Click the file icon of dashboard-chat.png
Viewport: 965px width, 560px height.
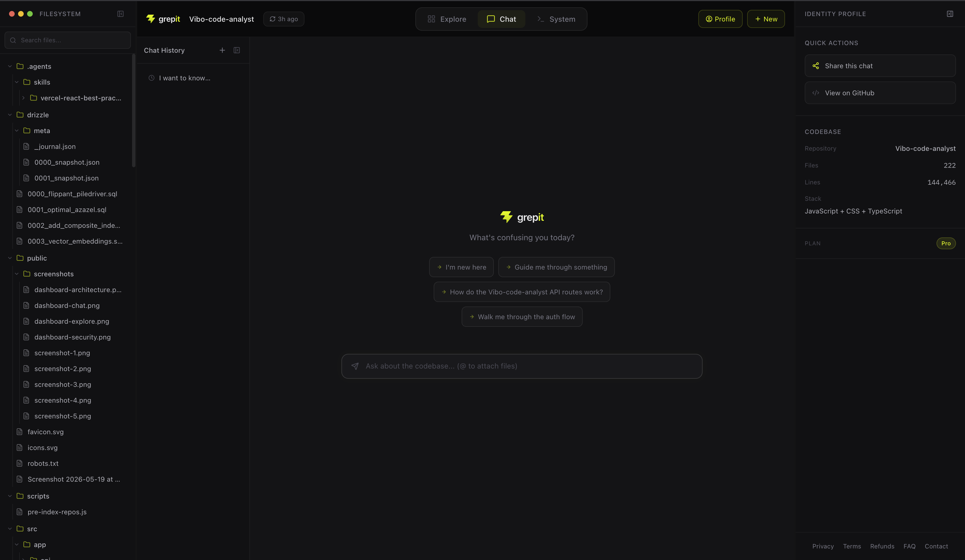[27, 305]
